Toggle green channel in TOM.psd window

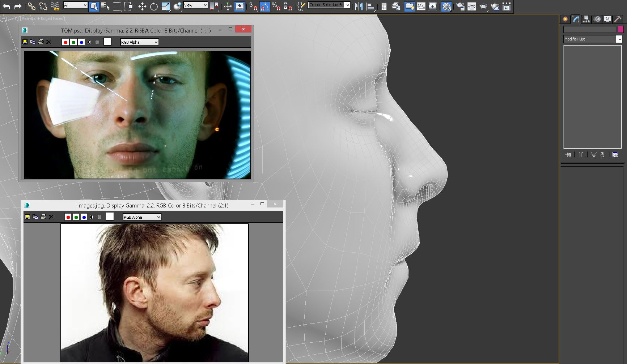click(73, 42)
